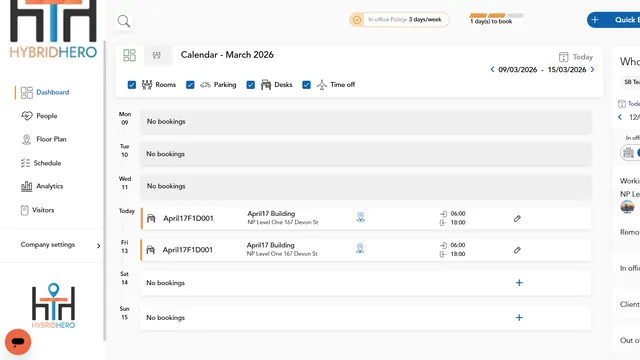Open map pin for today's booking
This screenshot has height=360, width=640.
(x=360, y=217)
